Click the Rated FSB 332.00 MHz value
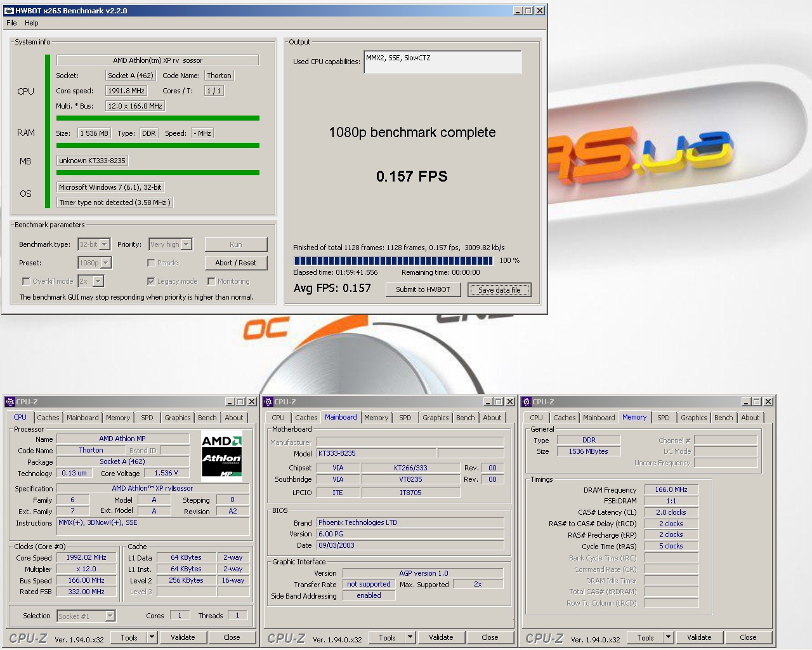The height and width of the screenshot is (650, 812). pyautogui.click(x=86, y=592)
